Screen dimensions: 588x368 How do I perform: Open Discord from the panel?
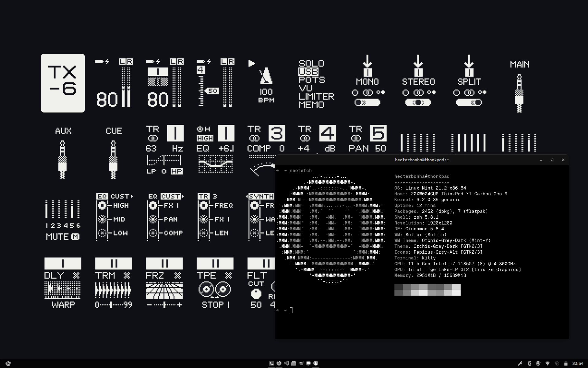(308, 363)
